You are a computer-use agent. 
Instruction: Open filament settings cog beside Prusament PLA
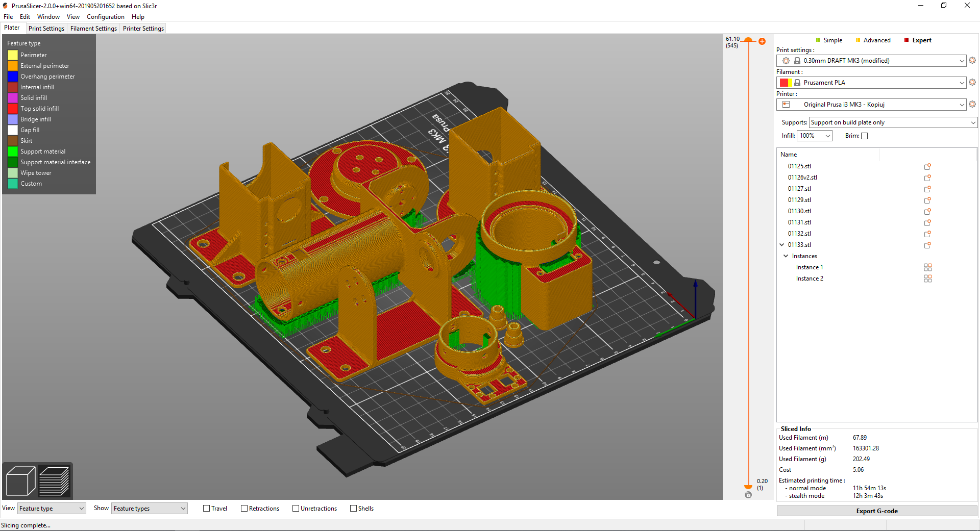point(972,82)
